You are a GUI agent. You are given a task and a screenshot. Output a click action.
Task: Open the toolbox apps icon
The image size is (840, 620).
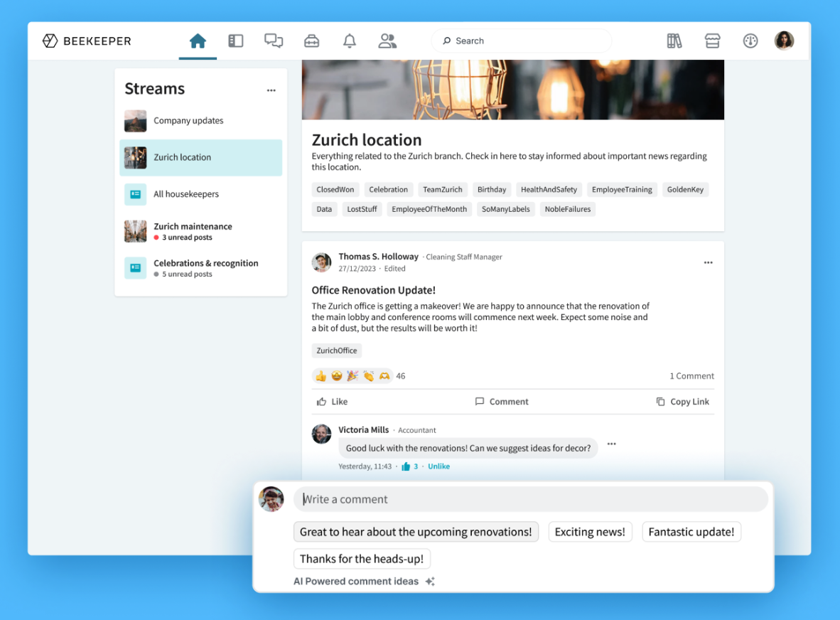click(311, 41)
